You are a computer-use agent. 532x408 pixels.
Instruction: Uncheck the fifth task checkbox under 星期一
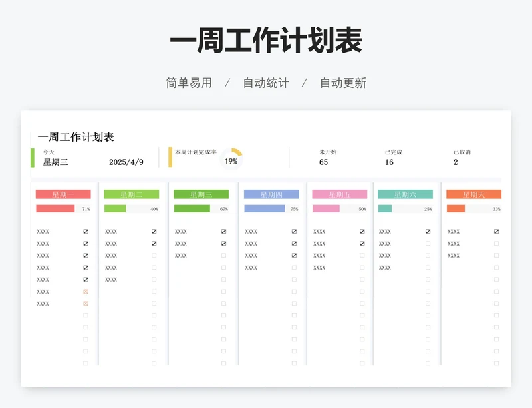click(86, 280)
